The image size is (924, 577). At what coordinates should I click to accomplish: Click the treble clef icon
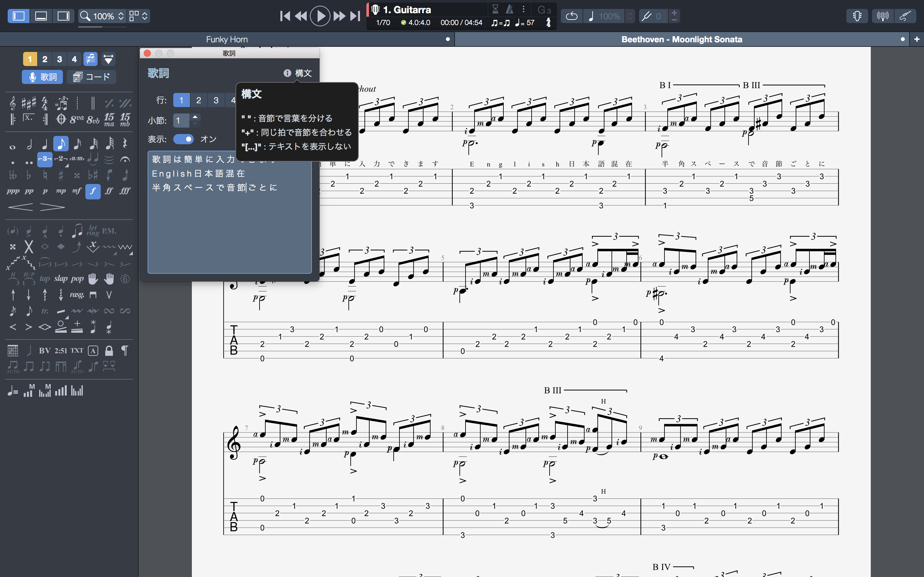click(x=13, y=103)
